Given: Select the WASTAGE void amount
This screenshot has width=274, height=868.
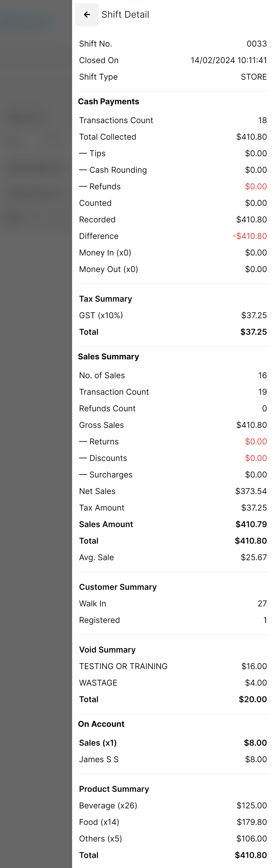Looking at the screenshot, I should 256,683.
